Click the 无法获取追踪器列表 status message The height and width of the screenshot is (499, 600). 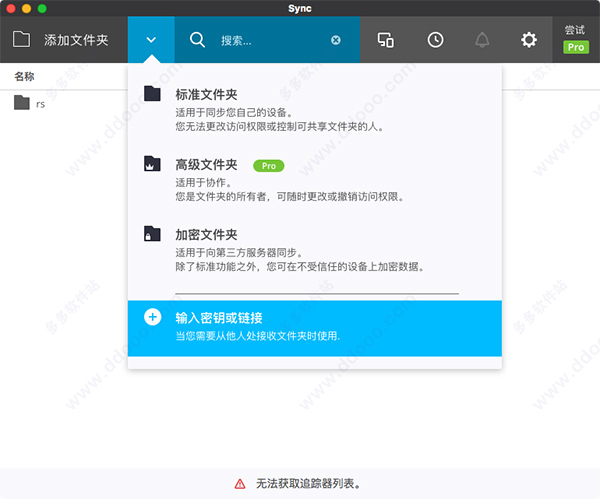[308, 484]
